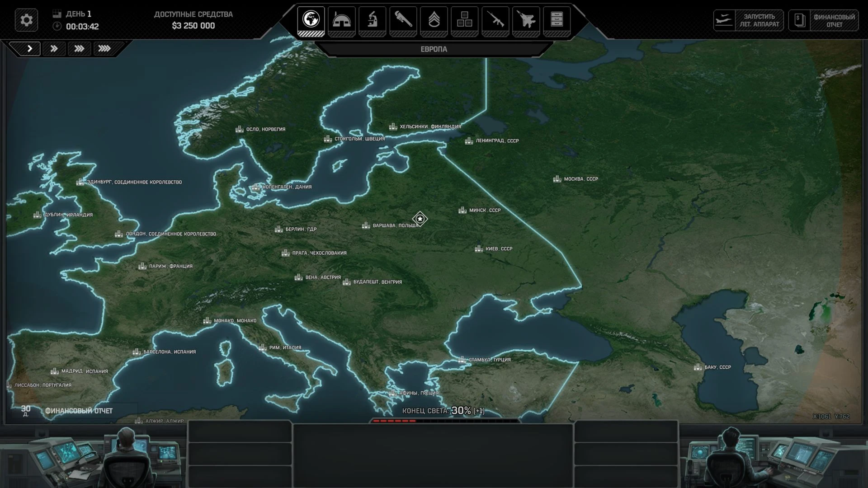
Task: Click the base star marker near Warsaw
Action: click(420, 219)
